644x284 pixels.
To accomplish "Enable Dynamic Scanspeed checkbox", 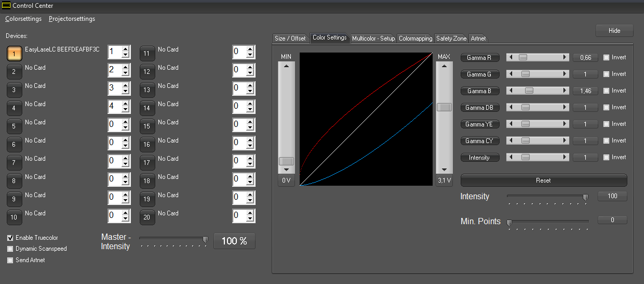I will point(10,249).
